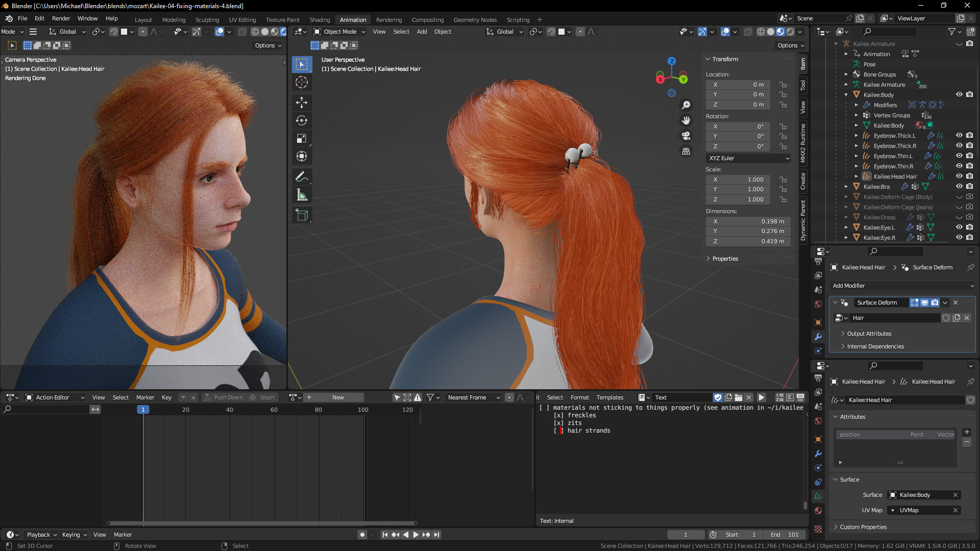Select the Add Cube tool
This screenshot has height=551, width=980.
302,215
